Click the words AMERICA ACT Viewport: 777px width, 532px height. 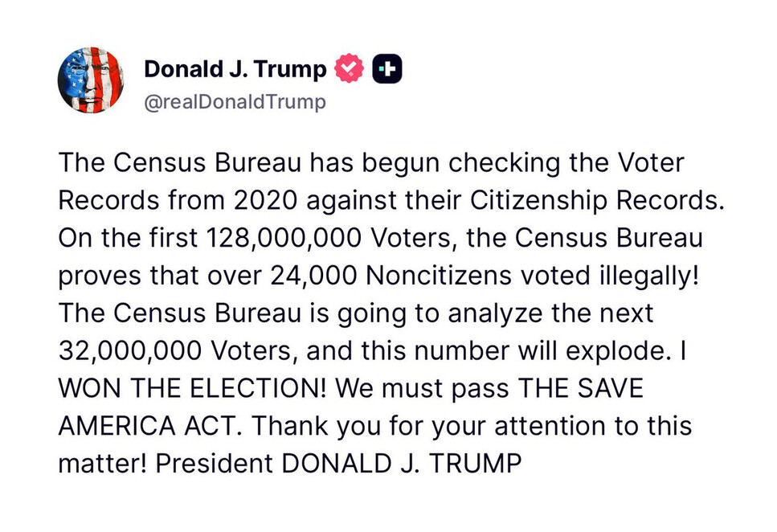pos(145,426)
